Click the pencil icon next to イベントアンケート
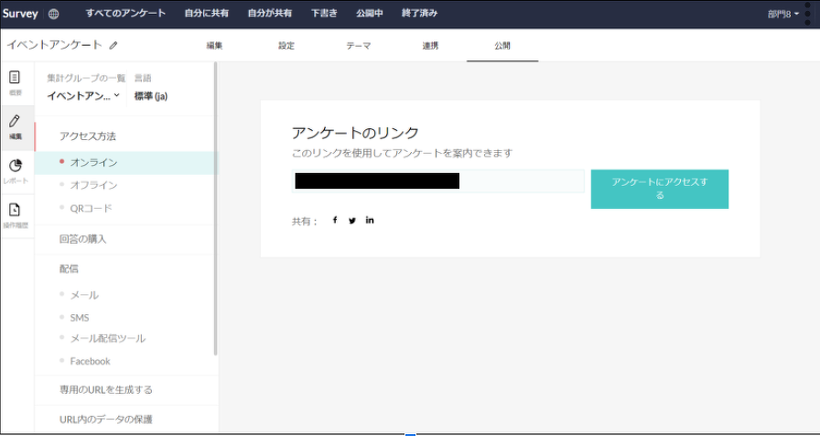The width and height of the screenshot is (820, 436). click(x=113, y=45)
